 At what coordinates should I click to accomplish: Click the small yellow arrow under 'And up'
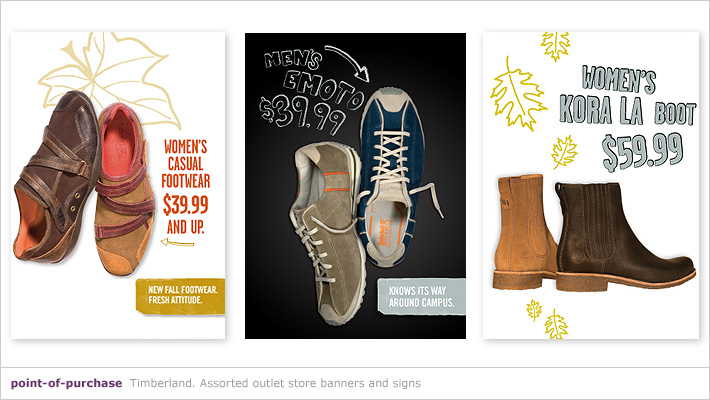[177, 243]
